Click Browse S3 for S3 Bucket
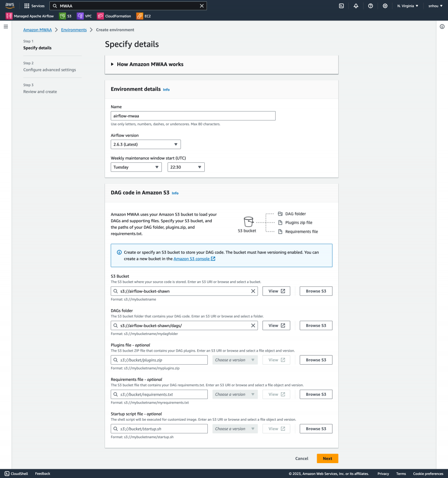This screenshot has width=448, height=478. 316,291
